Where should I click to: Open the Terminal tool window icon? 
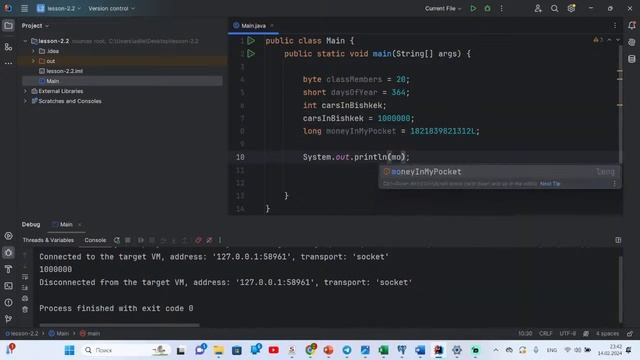coord(8,286)
